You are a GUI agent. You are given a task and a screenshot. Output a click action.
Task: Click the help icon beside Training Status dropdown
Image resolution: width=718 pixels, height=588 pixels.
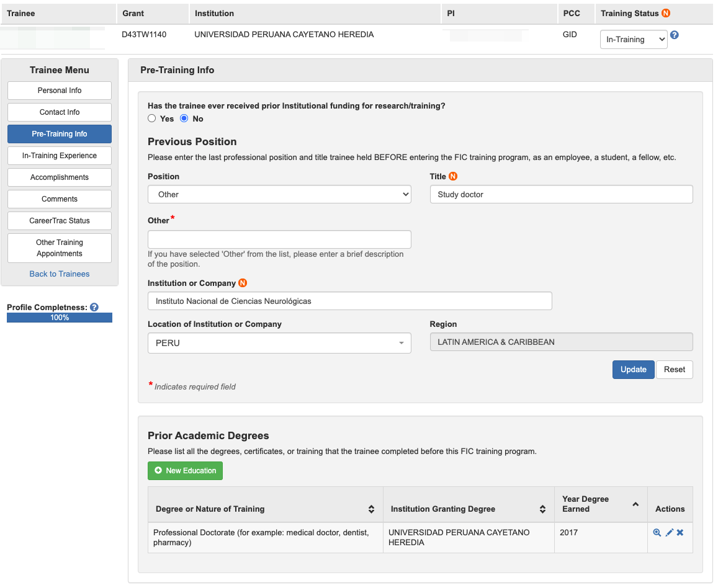675,35
